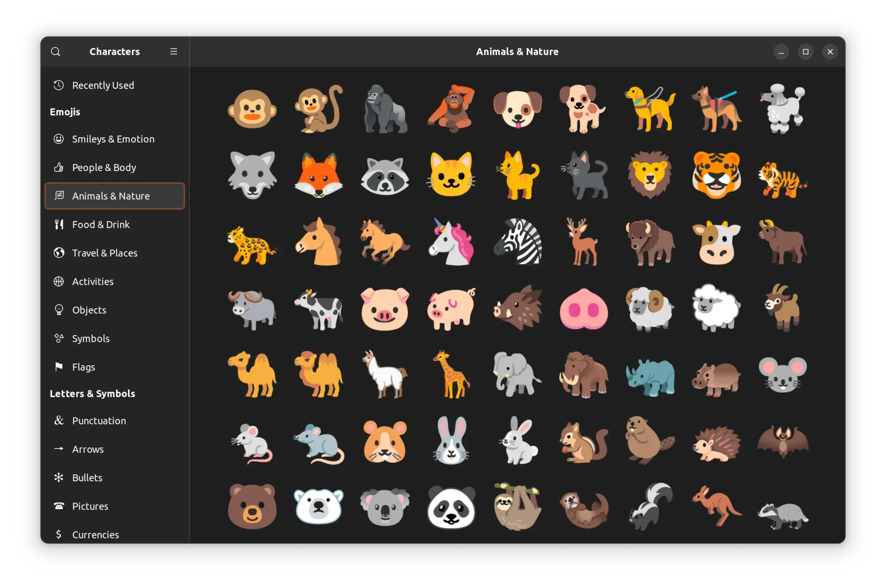Screen dimensions: 886x588
Task: Open the Flags category
Action: point(115,367)
